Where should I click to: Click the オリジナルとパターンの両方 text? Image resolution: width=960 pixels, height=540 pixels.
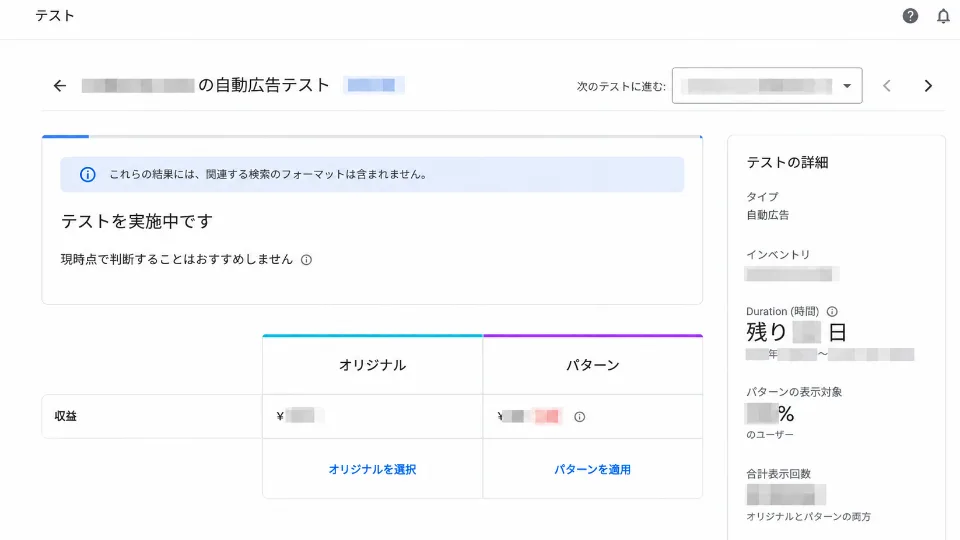pyautogui.click(x=808, y=517)
